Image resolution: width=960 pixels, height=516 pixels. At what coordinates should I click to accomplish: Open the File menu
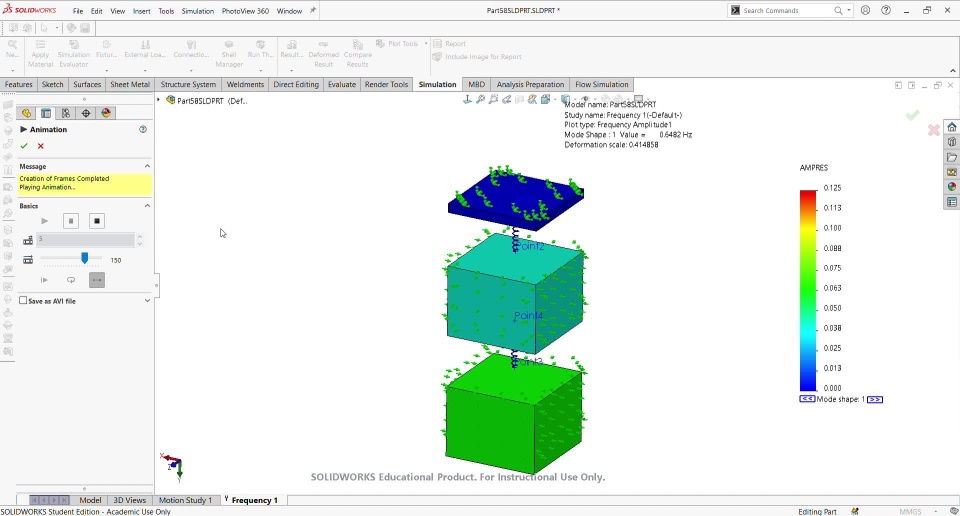click(x=78, y=11)
